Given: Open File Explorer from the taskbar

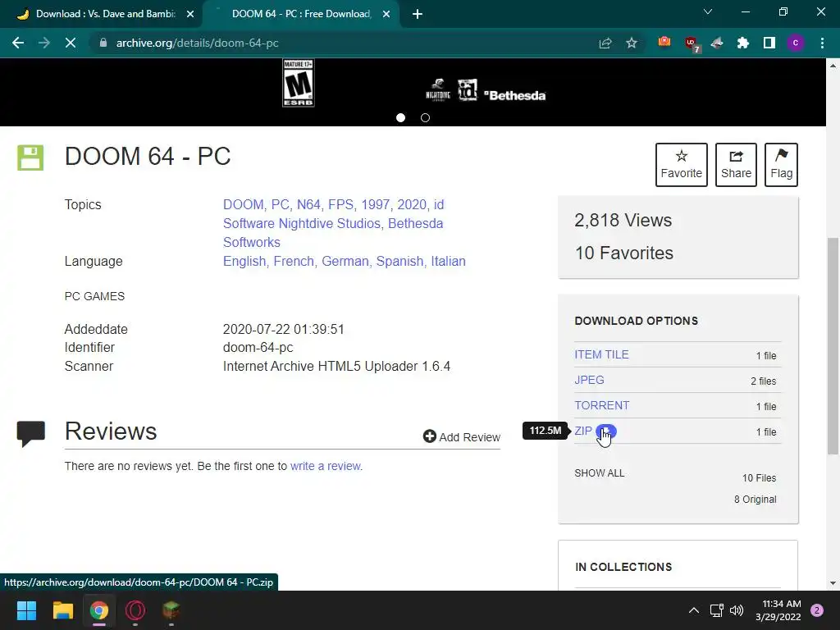Looking at the screenshot, I should tap(62, 610).
